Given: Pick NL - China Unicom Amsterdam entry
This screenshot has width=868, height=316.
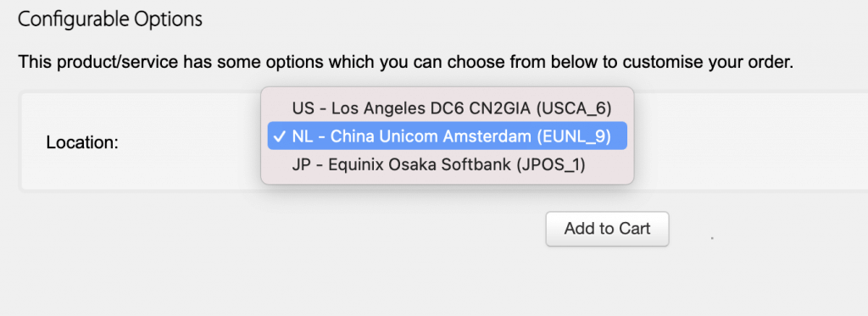Looking at the screenshot, I should pos(448,136).
